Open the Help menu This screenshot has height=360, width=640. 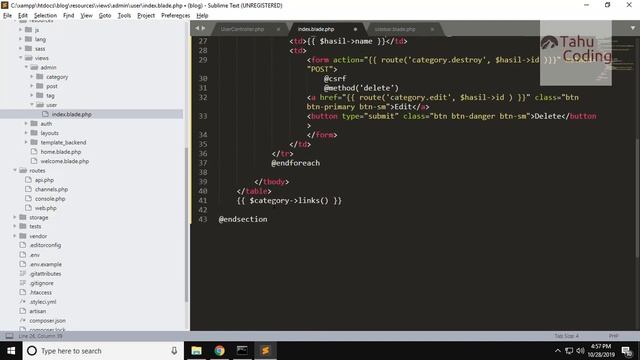[202, 16]
